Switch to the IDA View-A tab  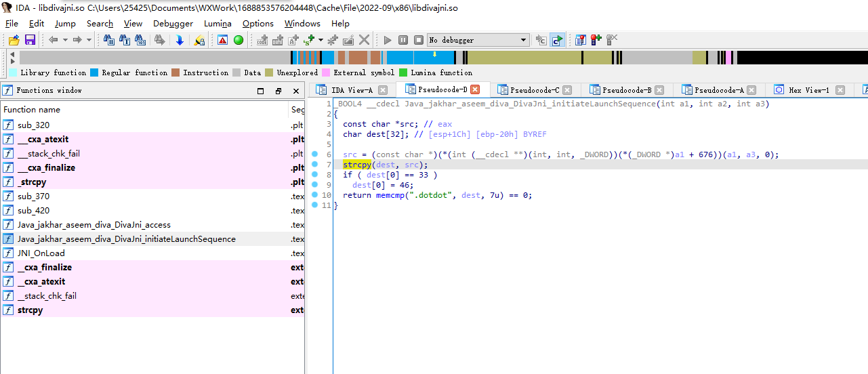352,89
